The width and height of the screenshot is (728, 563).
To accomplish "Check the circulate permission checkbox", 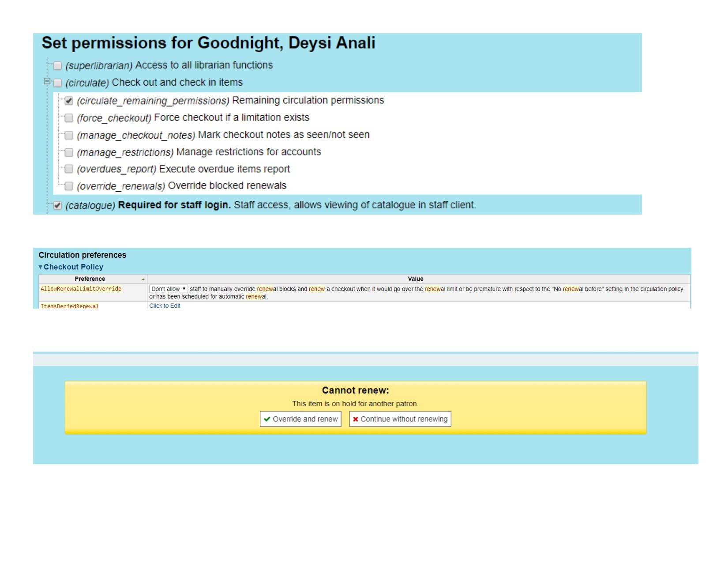I will (x=57, y=83).
